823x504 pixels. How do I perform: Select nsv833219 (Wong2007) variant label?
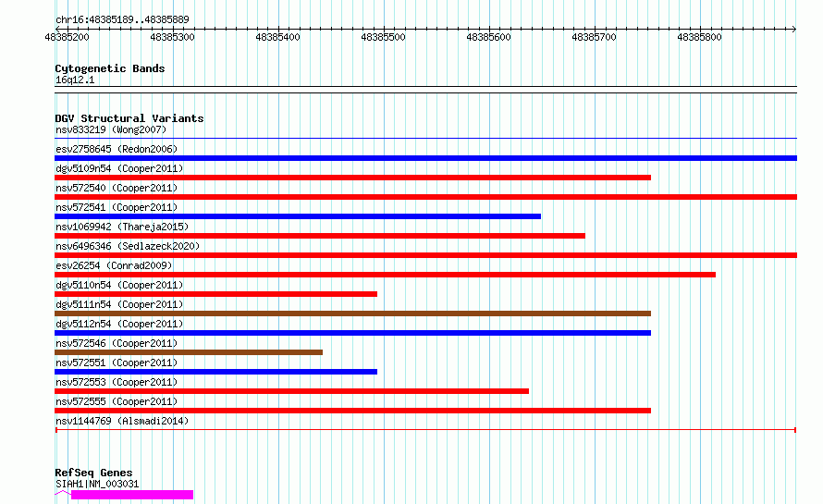point(111,129)
